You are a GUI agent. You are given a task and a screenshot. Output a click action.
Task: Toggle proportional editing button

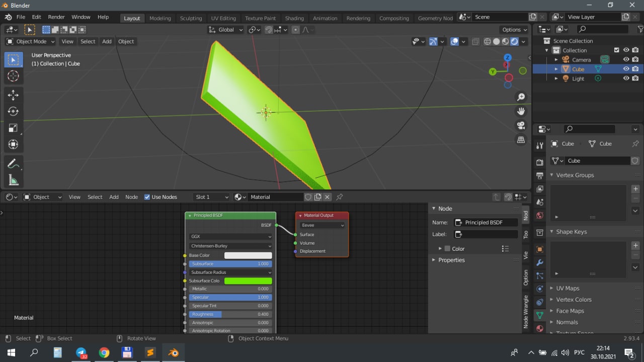(295, 30)
